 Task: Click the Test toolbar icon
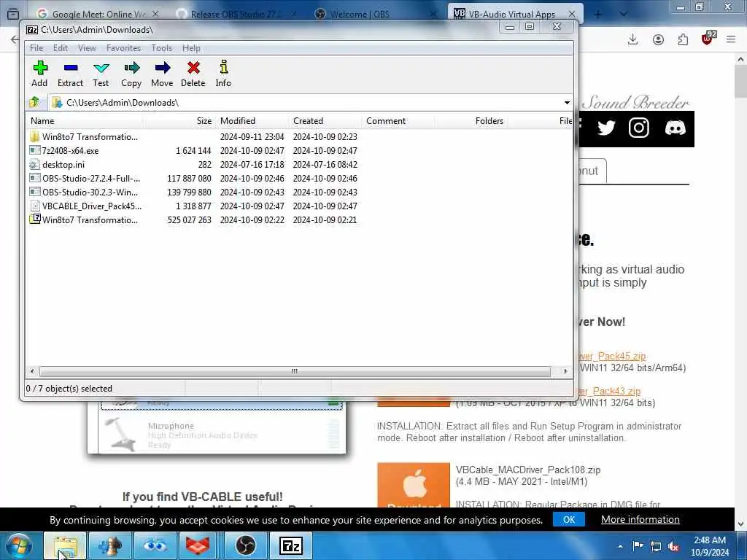click(101, 74)
